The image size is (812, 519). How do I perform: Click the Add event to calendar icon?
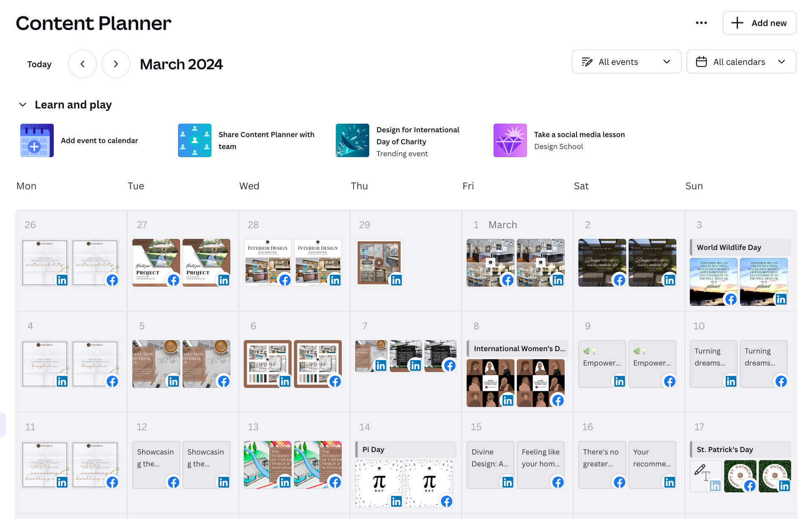click(37, 140)
